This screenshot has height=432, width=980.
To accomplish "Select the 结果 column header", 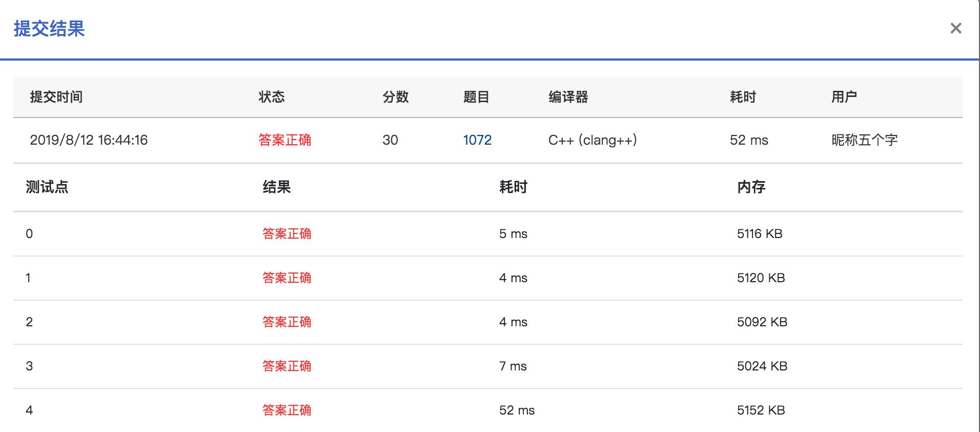I will [x=277, y=187].
